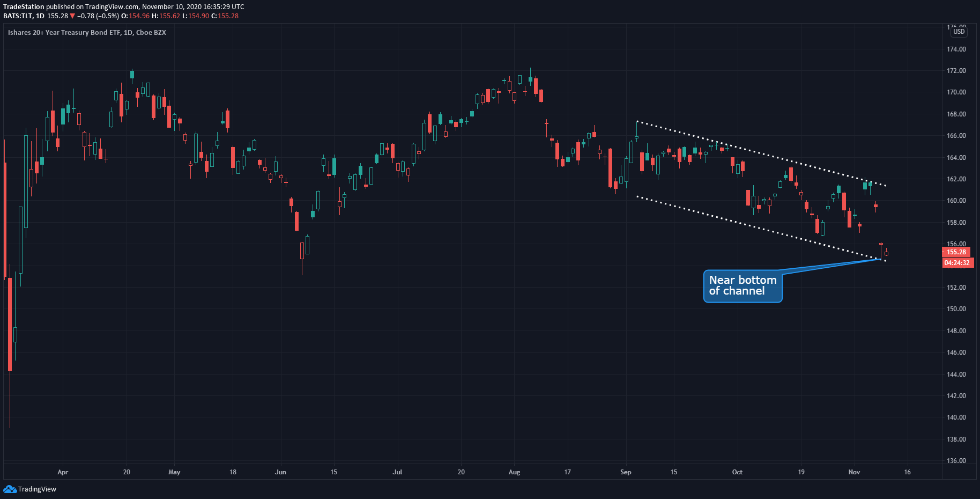Click the O:154.96 open value in header
Image resolution: width=980 pixels, height=499 pixels.
point(136,16)
